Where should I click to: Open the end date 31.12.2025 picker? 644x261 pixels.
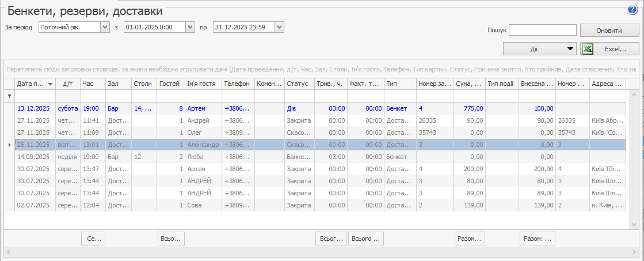pos(280,27)
